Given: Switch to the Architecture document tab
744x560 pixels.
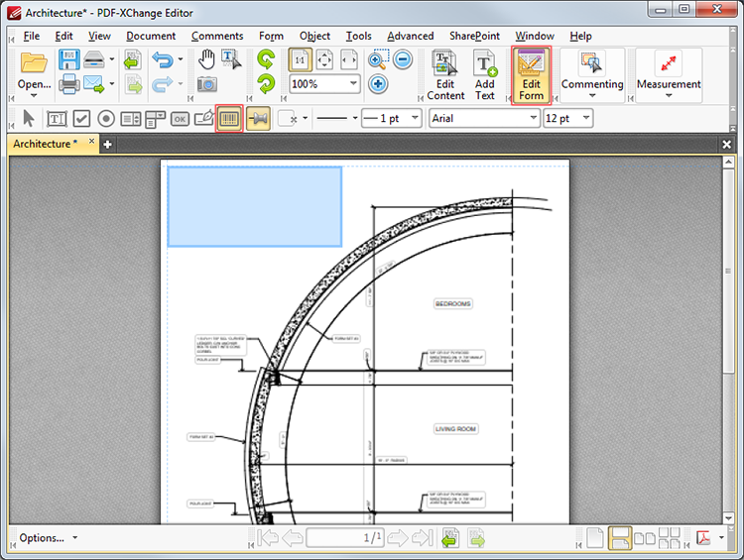Looking at the screenshot, I should pos(45,144).
